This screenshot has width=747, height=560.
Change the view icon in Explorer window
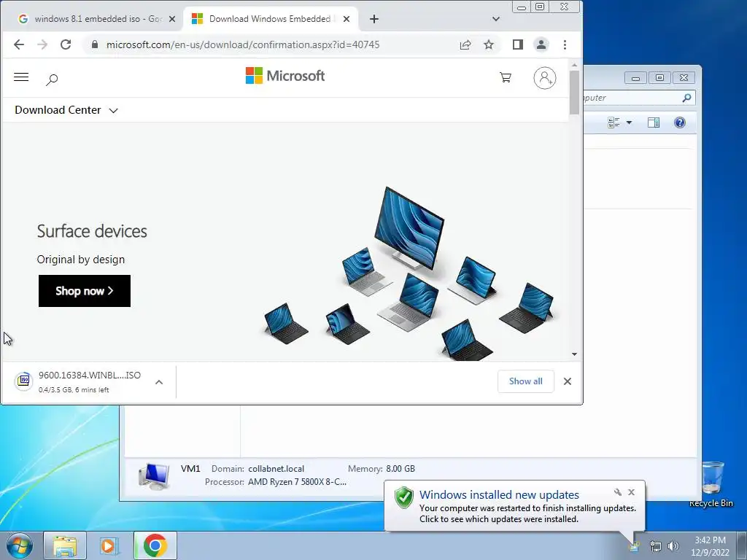[614, 122]
